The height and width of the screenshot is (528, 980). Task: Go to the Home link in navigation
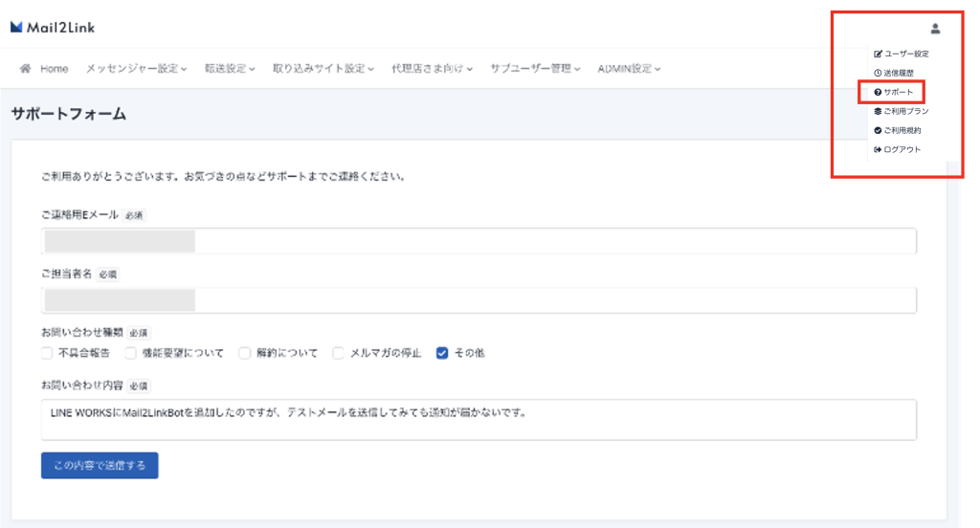point(54,69)
